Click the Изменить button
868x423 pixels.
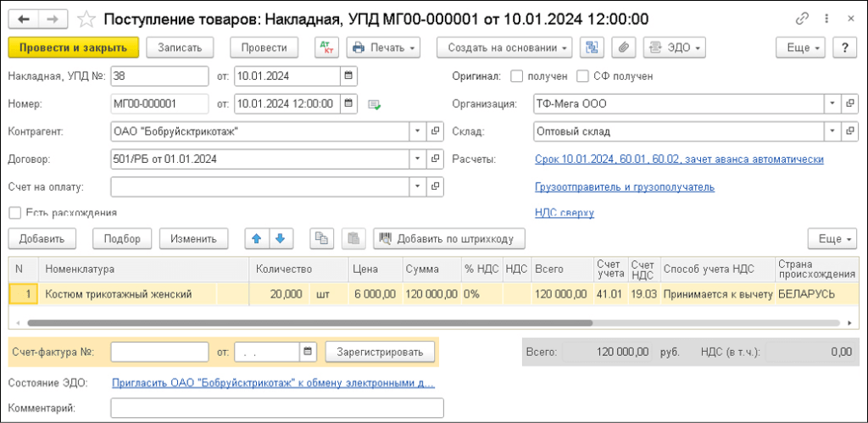(x=193, y=239)
